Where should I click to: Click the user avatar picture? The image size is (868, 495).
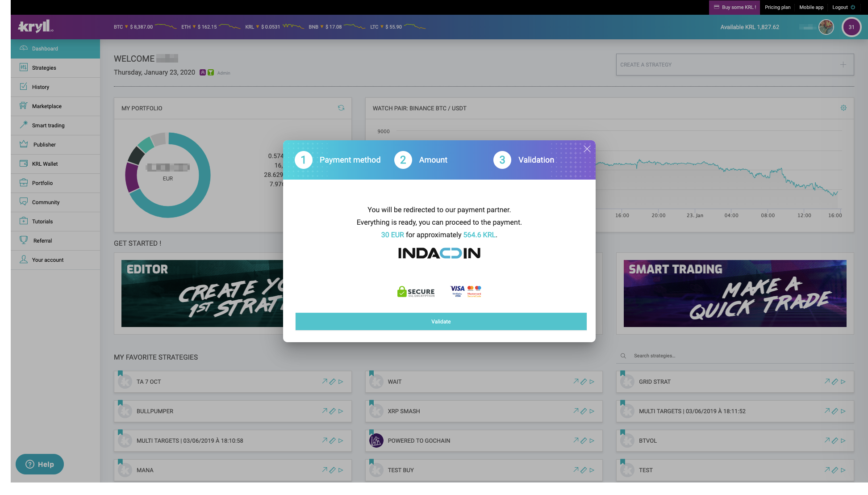826,27
